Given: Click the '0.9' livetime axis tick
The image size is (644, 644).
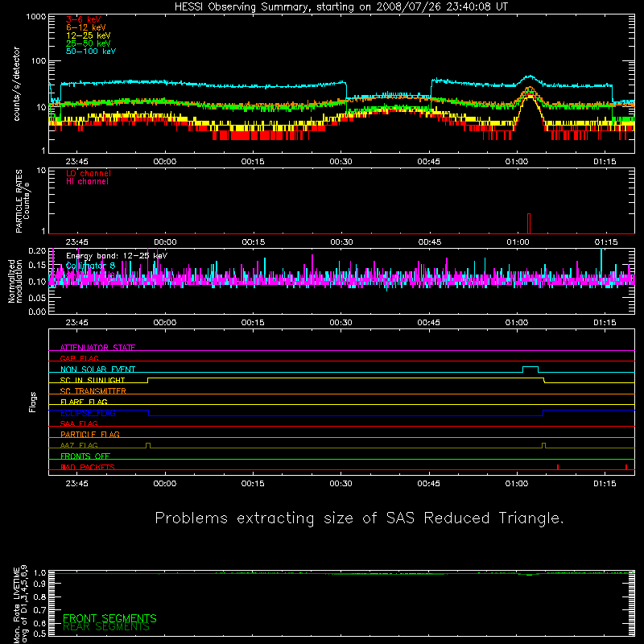Looking at the screenshot, I should (39, 584).
